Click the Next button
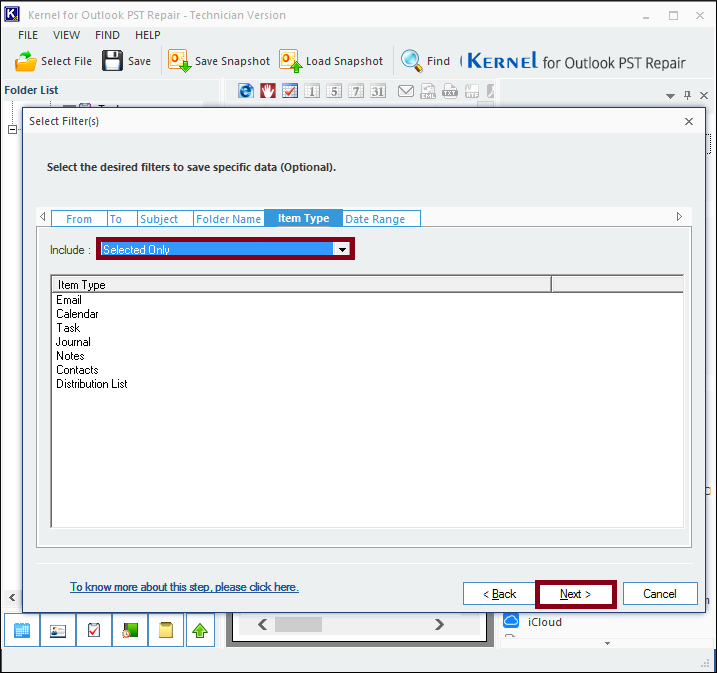 pyautogui.click(x=575, y=594)
